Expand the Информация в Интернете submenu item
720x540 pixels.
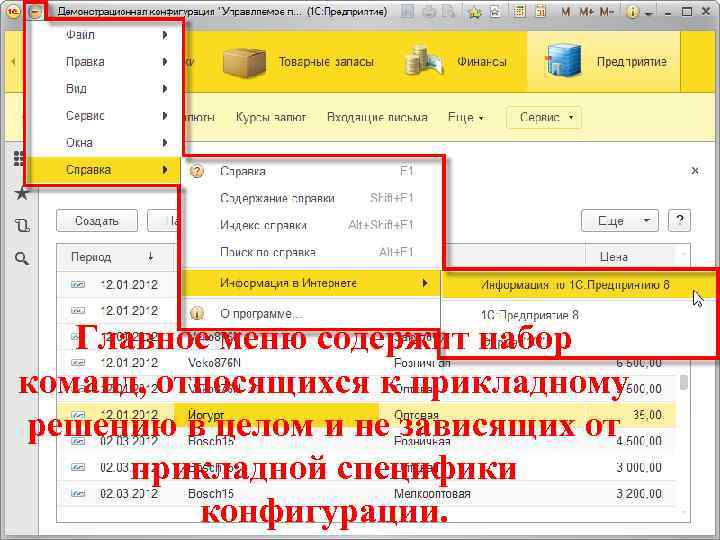point(312,283)
